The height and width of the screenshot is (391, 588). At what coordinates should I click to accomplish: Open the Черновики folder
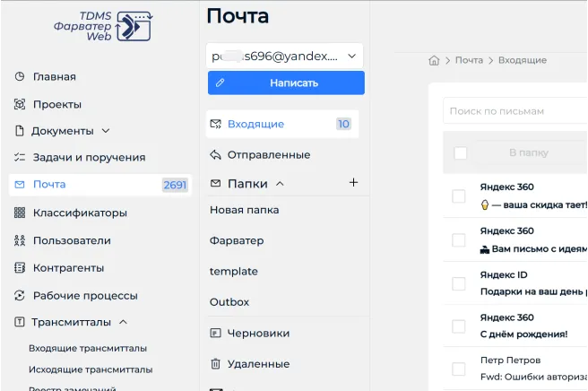coord(258,334)
